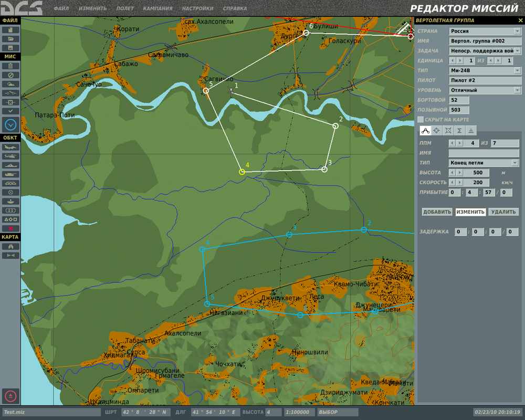Screen dimensions: 525x420
Task: Click the circle-slash icon under МИС
Action: coord(10,75)
